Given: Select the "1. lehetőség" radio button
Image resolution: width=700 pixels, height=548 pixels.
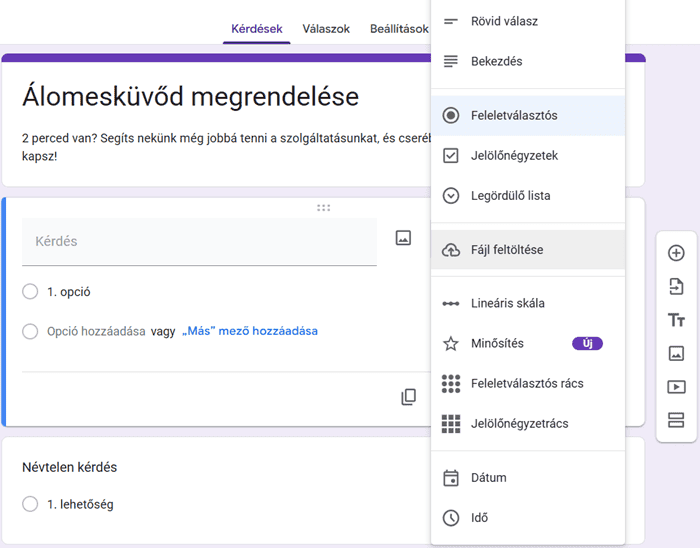Looking at the screenshot, I should [x=30, y=505].
